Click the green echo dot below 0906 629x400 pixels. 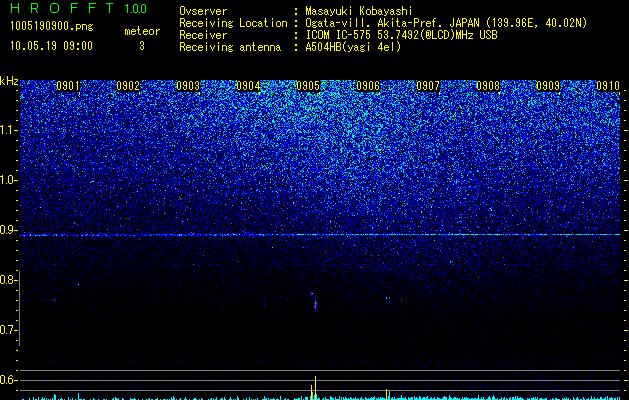click(x=388, y=298)
